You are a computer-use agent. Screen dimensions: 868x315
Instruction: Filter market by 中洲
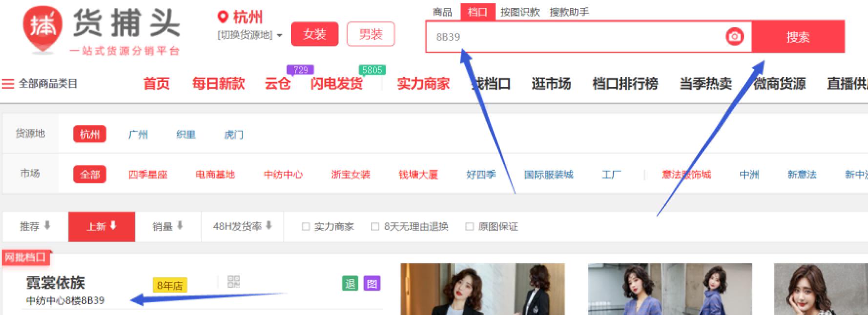(749, 174)
